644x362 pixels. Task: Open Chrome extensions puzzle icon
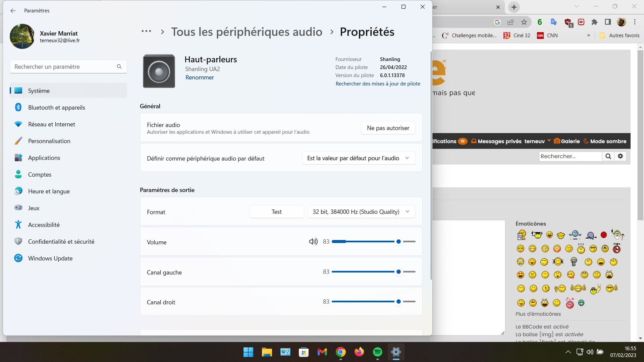point(594,22)
